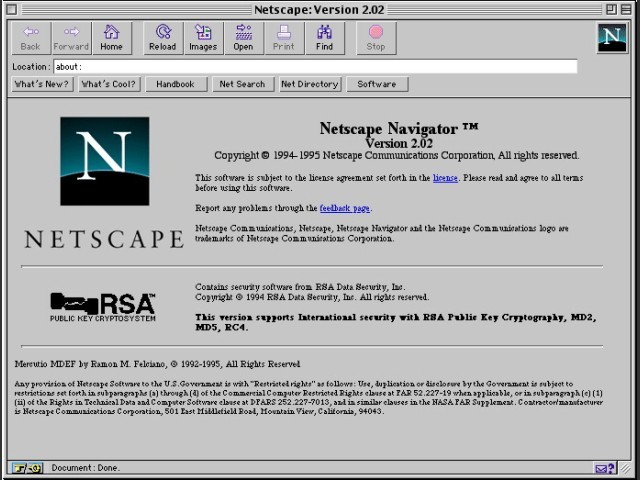Click the large Netscape N logo image
The width and height of the screenshot is (640, 480).
105,161
